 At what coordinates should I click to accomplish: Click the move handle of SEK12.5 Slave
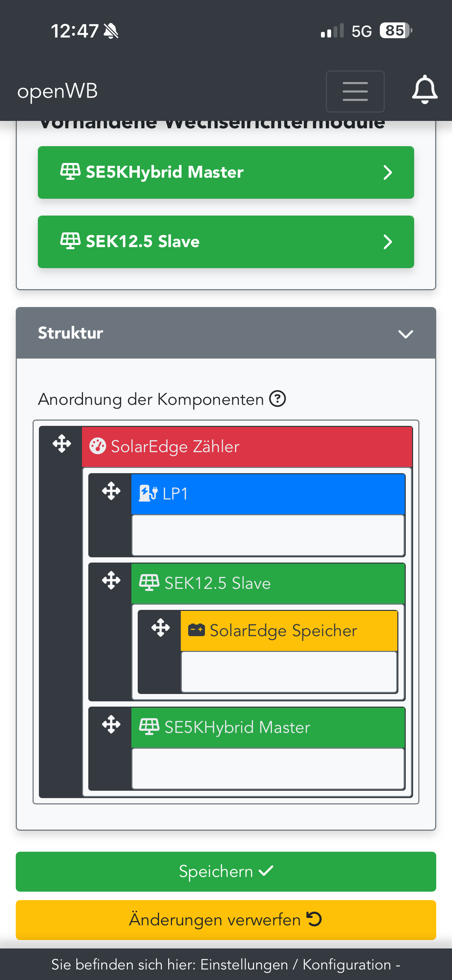coord(111,580)
